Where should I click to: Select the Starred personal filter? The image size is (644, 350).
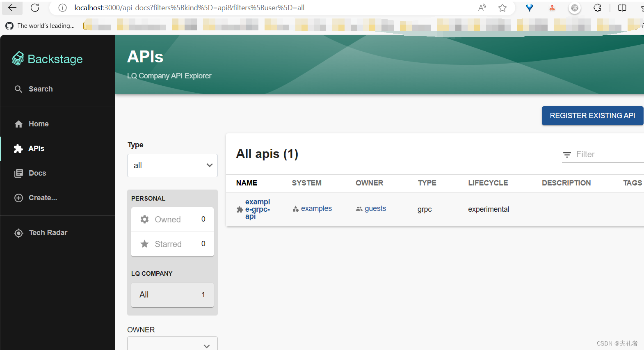pyautogui.click(x=172, y=244)
